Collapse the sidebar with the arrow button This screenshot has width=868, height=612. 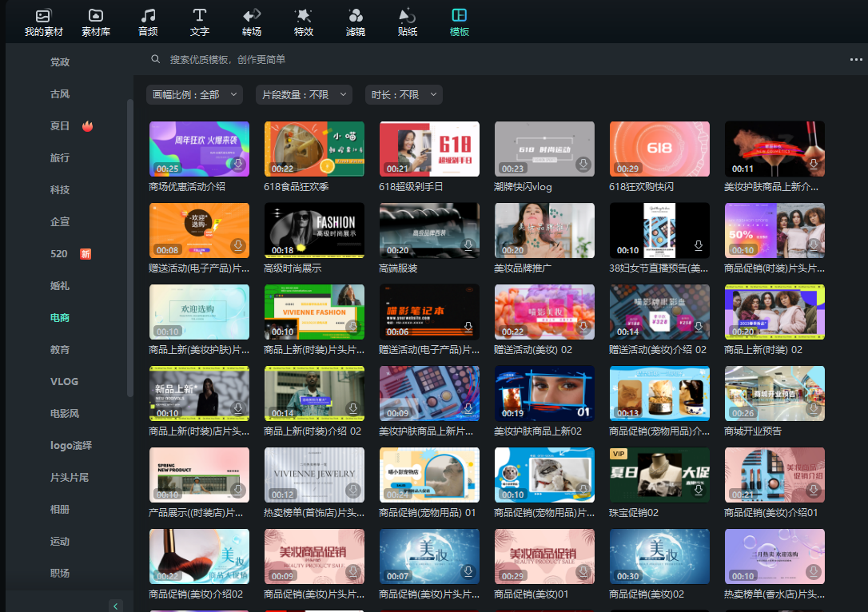(x=116, y=606)
